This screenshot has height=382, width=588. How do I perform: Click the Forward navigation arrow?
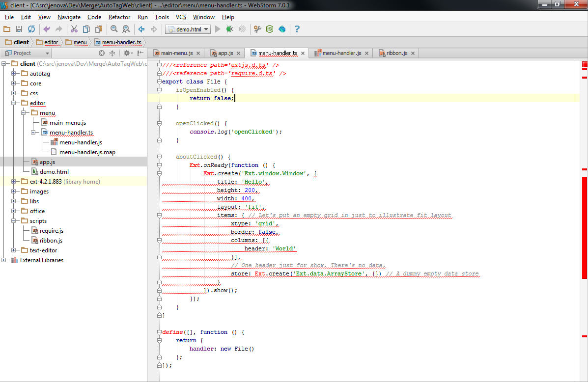point(154,29)
